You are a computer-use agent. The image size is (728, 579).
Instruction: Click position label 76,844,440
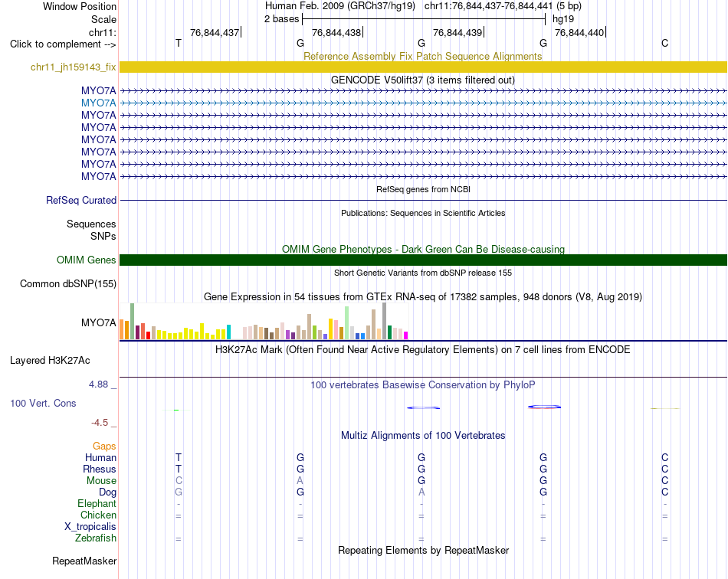click(x=579, y=32)
